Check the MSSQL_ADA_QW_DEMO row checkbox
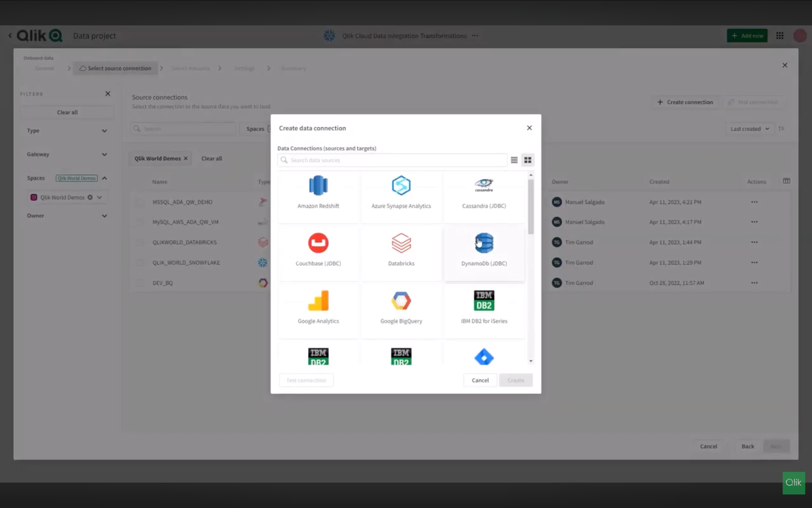812x508 pixels. (x=140, y=202)
